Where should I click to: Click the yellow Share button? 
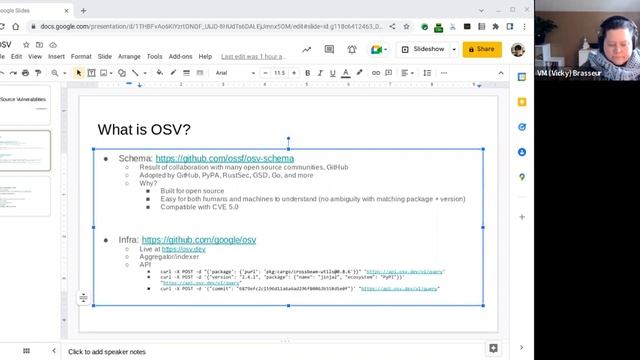(482, 49)
